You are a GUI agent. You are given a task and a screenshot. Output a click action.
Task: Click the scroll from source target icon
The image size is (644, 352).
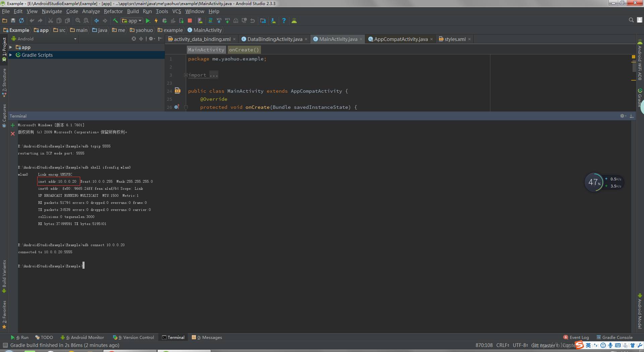pyautogui.click(x=134, y=39)
